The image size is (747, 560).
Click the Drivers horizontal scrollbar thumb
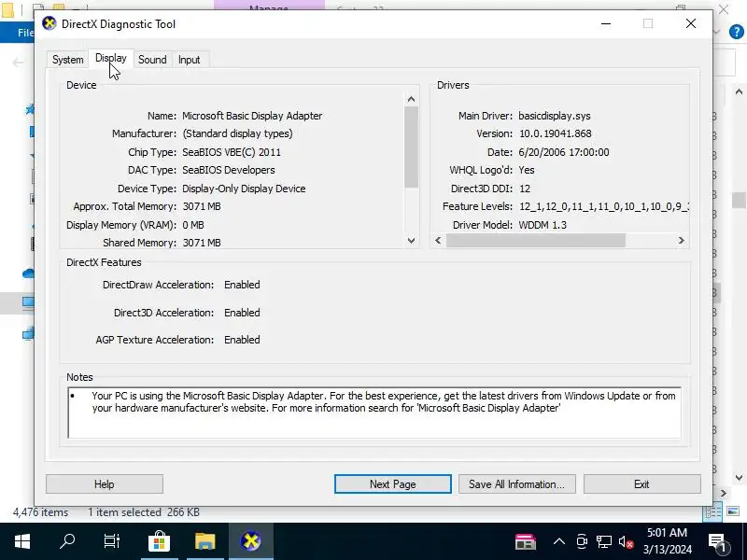tap(535, 241)
